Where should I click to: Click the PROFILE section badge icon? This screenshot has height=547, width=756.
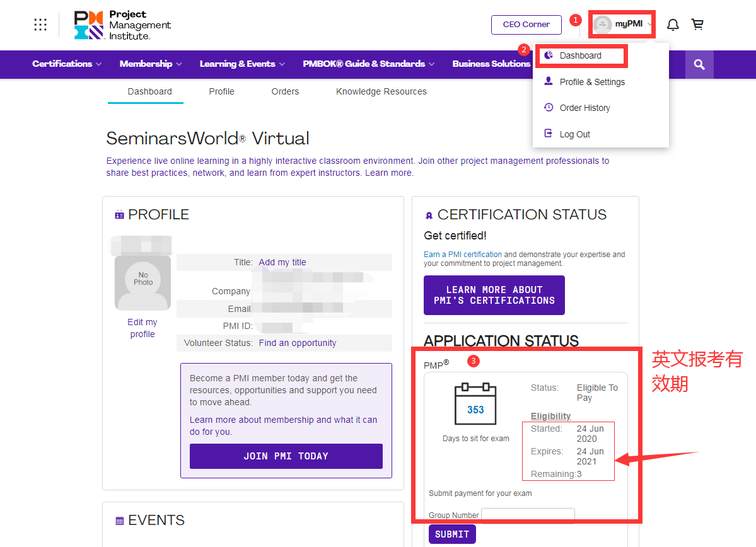click(x=119, y=215)
